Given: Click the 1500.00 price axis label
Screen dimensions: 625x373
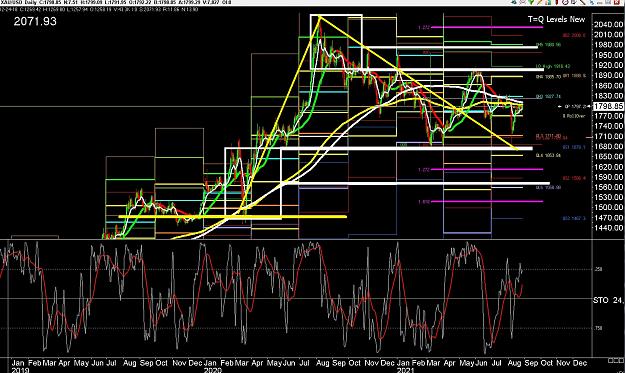Looking at the screenshot, I should click(608, 207).
